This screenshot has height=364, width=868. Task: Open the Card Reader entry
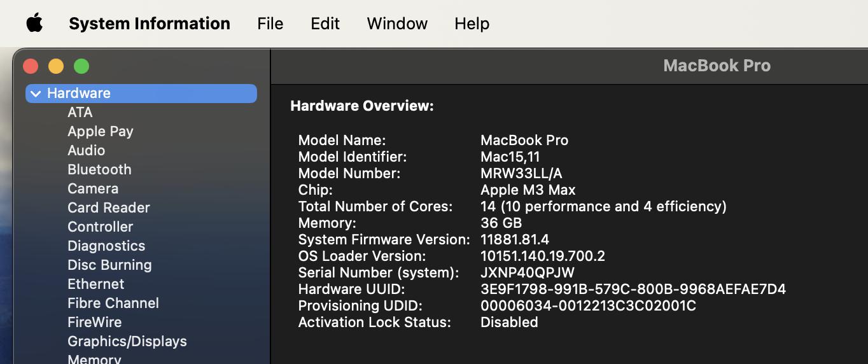click(x=109, y=207)
